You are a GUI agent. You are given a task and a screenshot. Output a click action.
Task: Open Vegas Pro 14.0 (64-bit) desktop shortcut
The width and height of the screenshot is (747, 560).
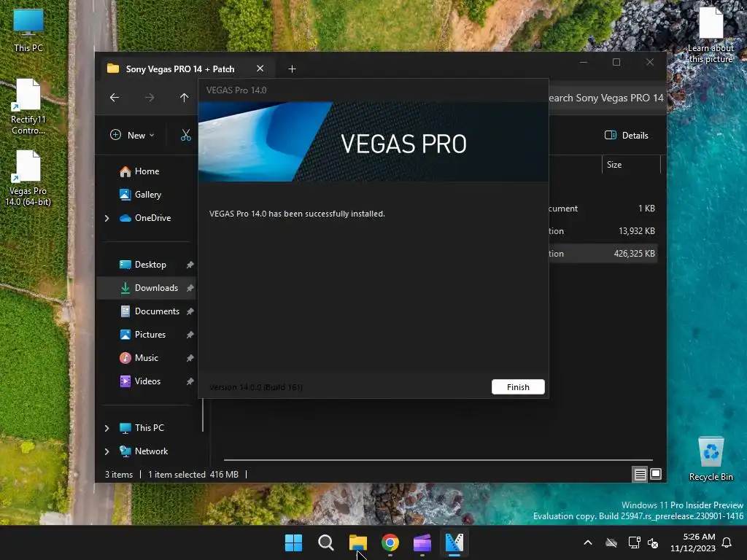(28, 179)
